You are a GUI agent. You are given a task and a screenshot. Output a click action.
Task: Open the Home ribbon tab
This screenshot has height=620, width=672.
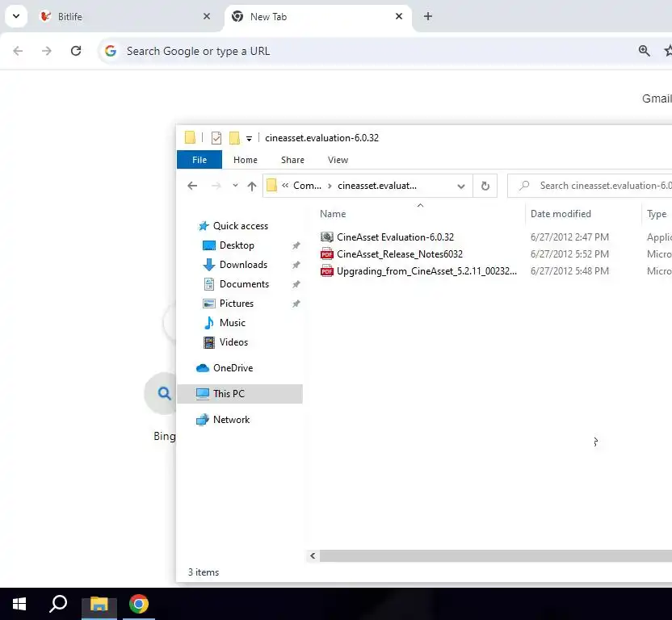pyautogui.click(x=246, y=160)
